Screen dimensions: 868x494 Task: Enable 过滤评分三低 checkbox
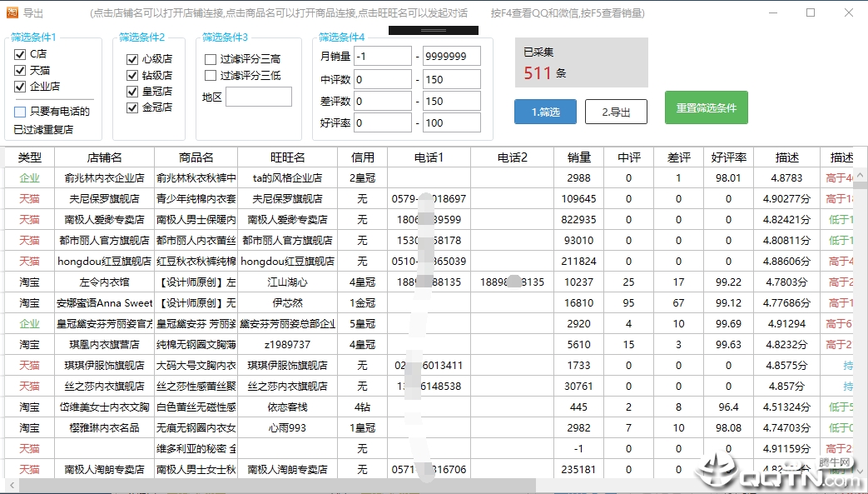[x=211, y=76]
